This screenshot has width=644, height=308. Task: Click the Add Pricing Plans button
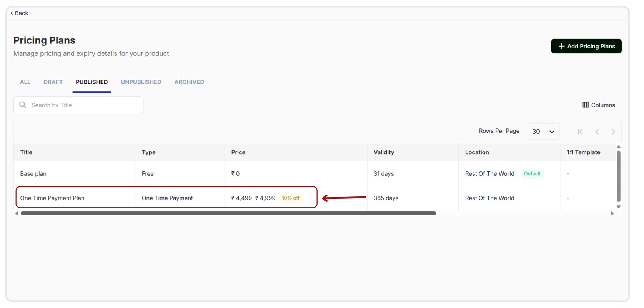[586, 46]
